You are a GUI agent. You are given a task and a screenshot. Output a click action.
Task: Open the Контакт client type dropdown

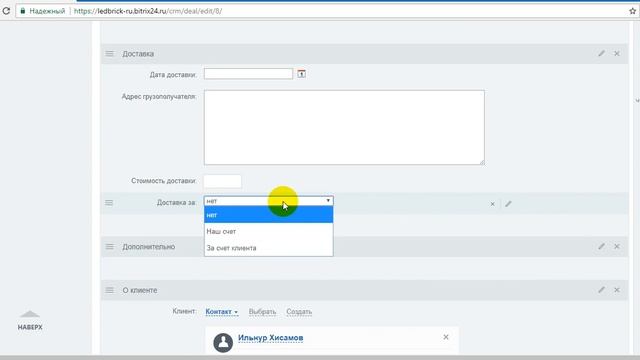221,311
